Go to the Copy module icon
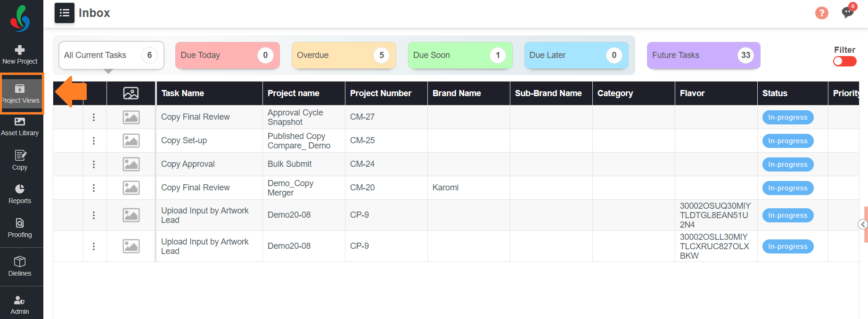868x319 pixels. coord(20,161)
